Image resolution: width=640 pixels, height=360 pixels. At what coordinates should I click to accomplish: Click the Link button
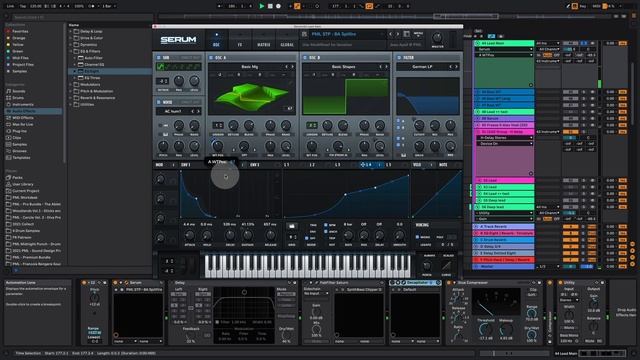pos(10,6)
